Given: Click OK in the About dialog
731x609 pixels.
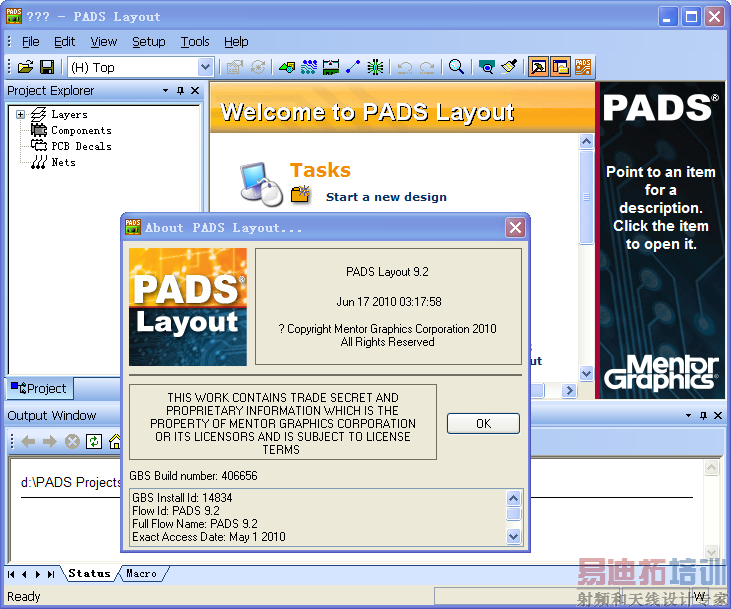Looking at the screenshot, I should (x=483, y=424).
